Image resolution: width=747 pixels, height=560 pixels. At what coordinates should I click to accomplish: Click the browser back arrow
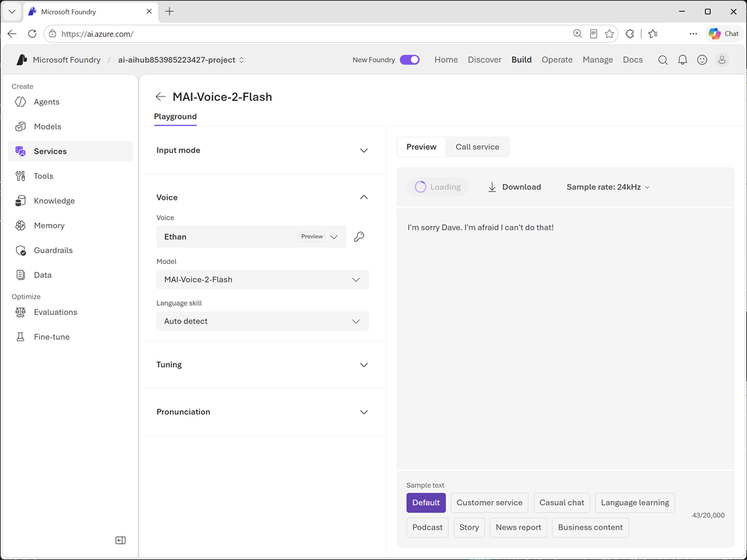click(12, 34)
